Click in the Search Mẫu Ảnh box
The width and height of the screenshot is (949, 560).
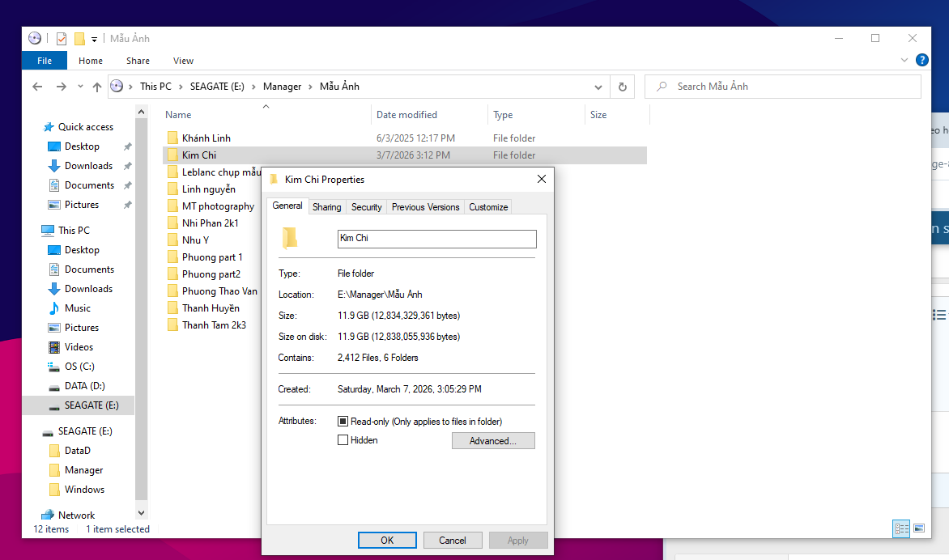pos(783,87)
